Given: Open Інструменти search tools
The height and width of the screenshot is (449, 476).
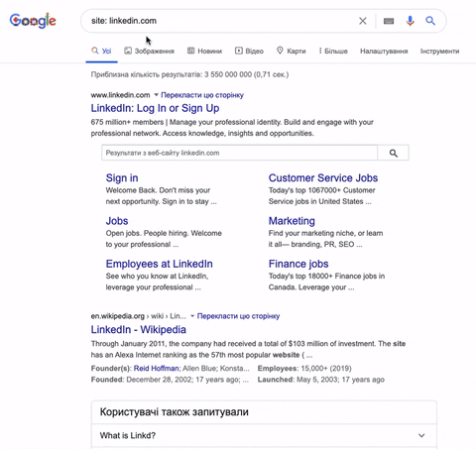Looking at the screenshot, I should (439, 52).
